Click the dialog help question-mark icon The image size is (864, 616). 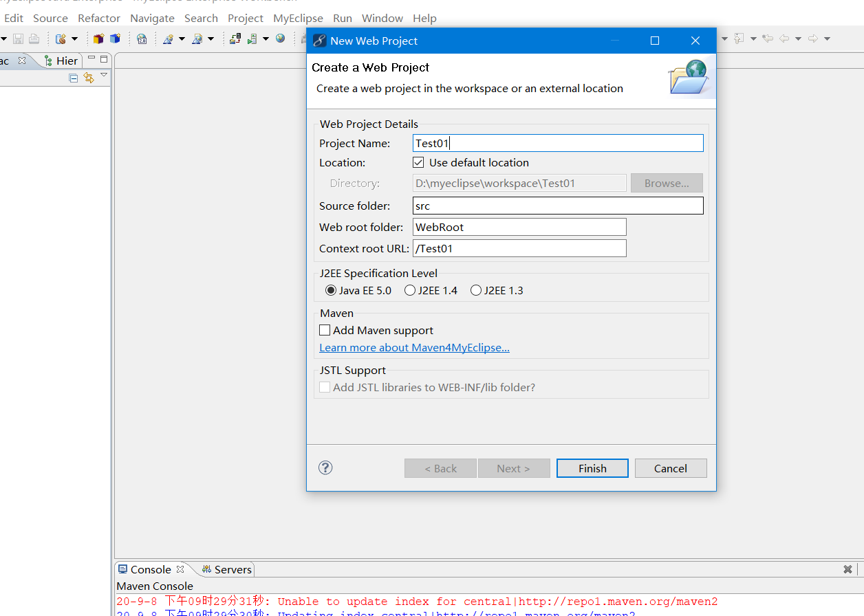click(x=326, y=467)
